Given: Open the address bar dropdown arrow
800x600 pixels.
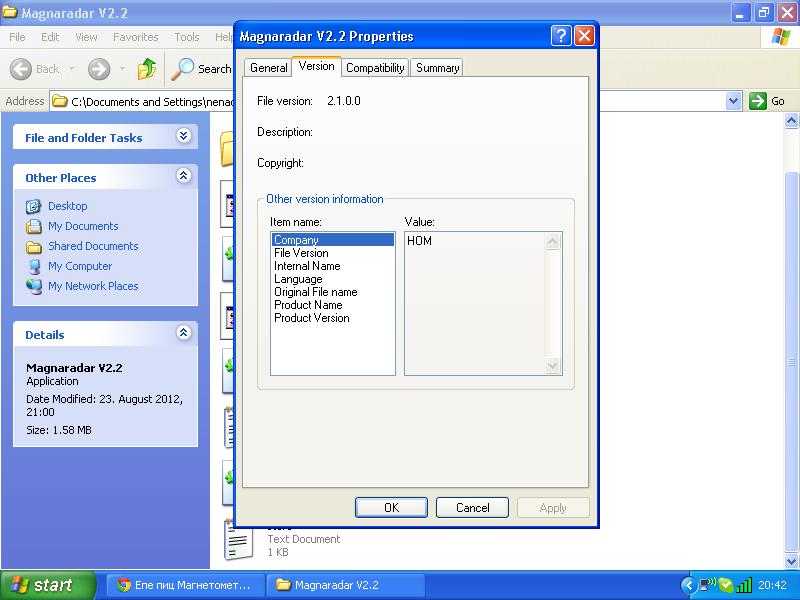Looking at the screenshot, I should (733, 101).
